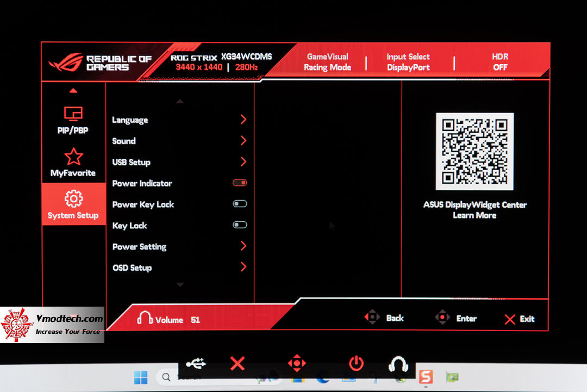Click the headphone Volume icon in the OSD footer

coord(145,318)
